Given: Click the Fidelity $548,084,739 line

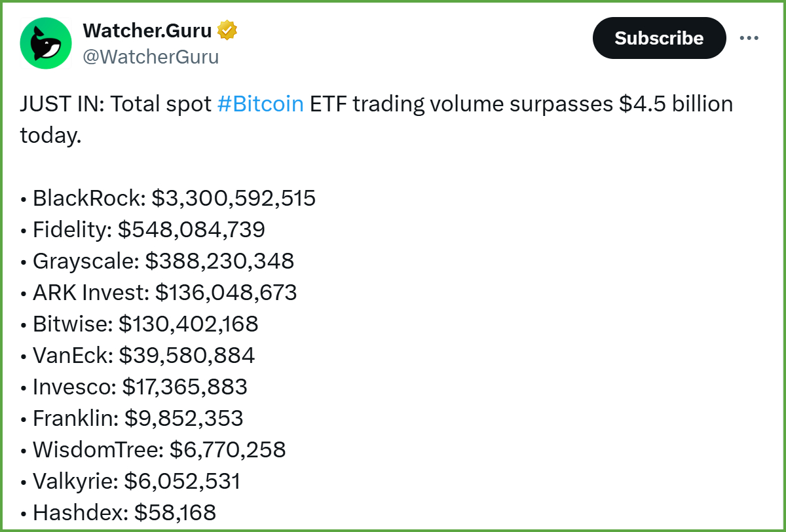Looking at the screenshot, I should (143, 229).
